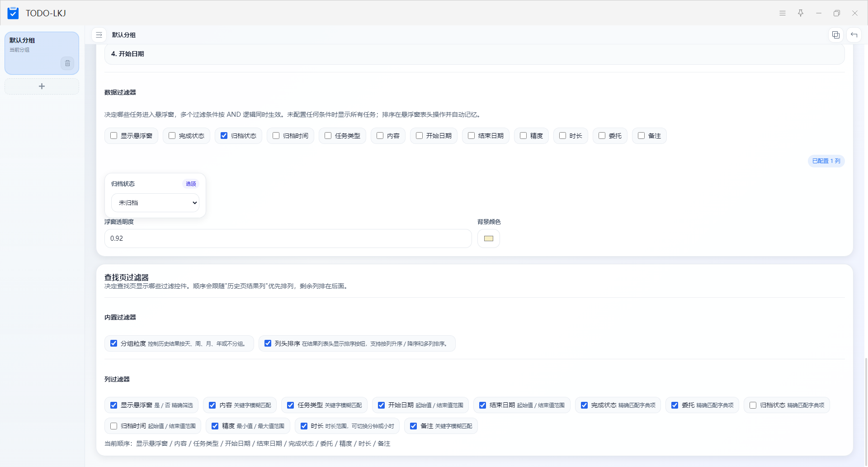
Task: Toggle 显示悬浮窗 是/否 column filter
Action: [x=114, y=405]
